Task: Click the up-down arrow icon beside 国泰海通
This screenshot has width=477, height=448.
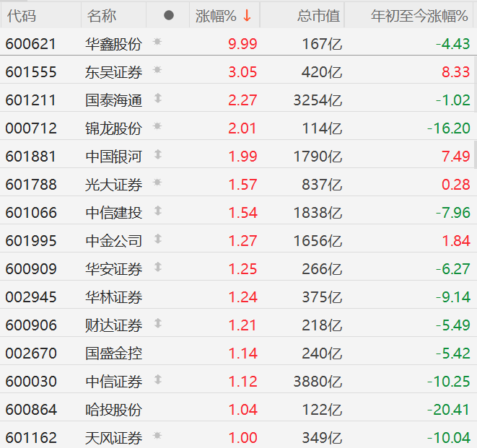Action: [x=157, y=98]
